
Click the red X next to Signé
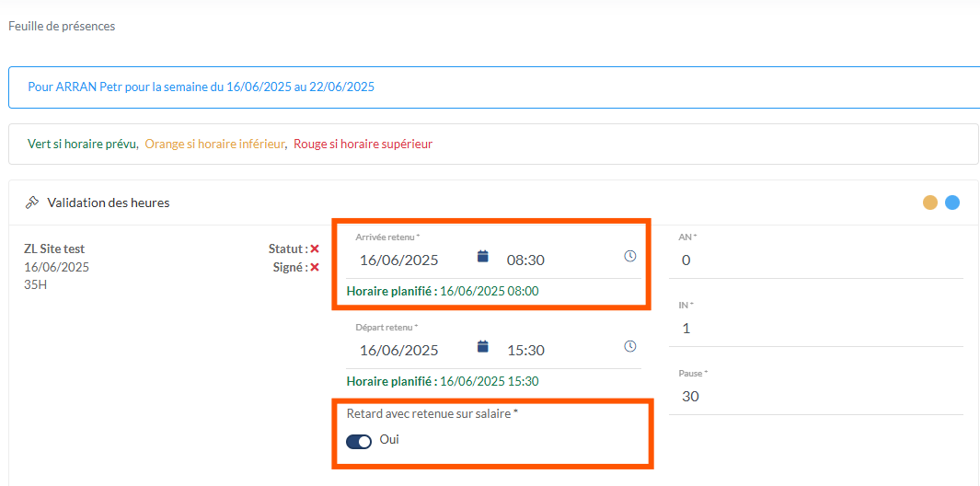click(x=315, y=268)
